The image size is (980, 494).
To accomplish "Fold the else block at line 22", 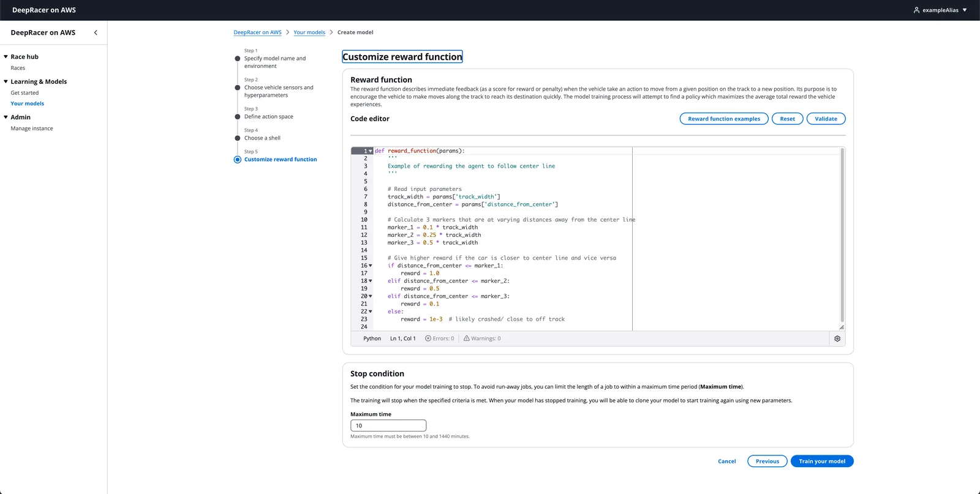I will point(371,312).
